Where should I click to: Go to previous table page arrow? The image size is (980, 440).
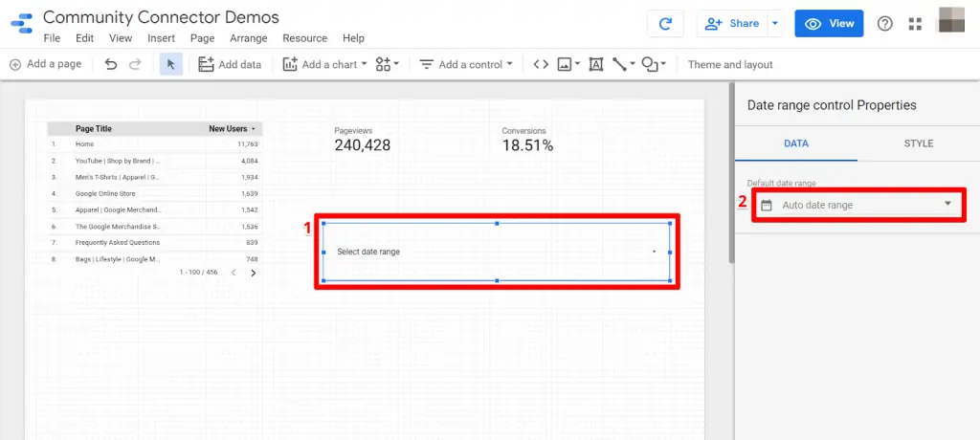point(234,273)
